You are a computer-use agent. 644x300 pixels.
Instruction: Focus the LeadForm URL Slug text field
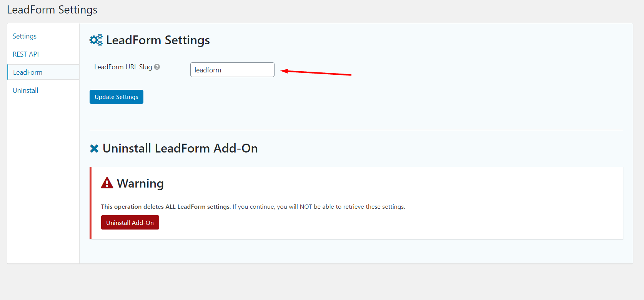[x=232, y=70]
